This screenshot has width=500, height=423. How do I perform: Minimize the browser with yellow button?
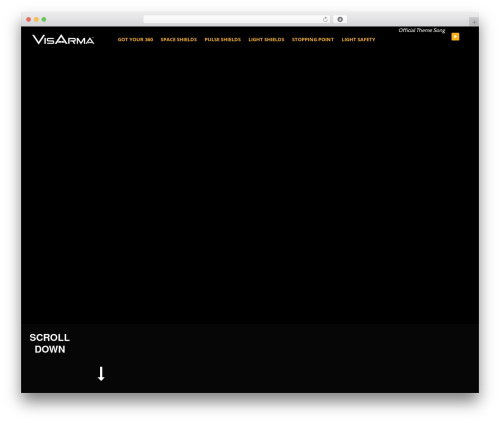coord(36,19)
